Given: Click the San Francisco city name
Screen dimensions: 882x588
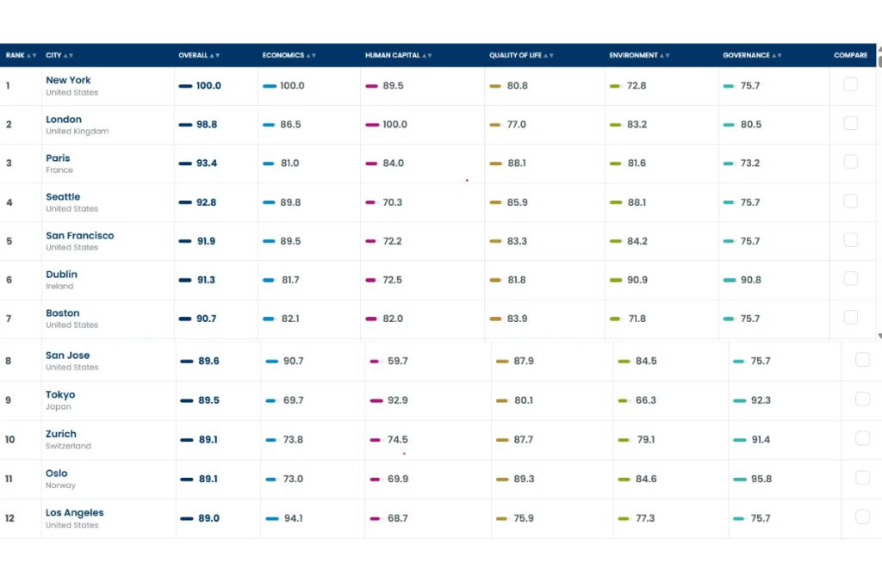Looking at the screenshot, I should pyautogui.click(x=80, y=236).
